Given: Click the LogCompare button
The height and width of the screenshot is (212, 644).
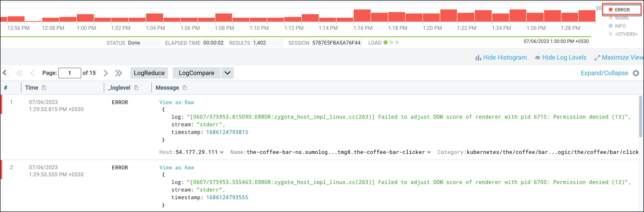Looking at the screenshot, I should click(x=196, y=73).
